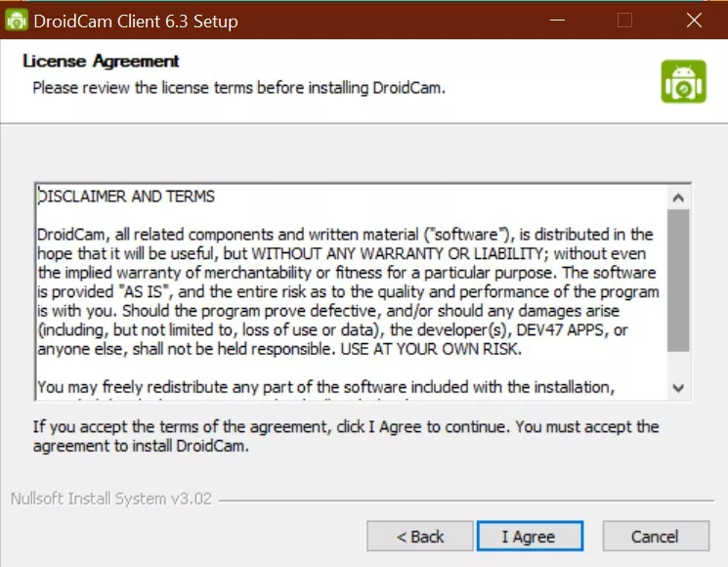Click the DroidCam icon in the title bar
The image size is (728, 567).
click(x=17, y=20)
